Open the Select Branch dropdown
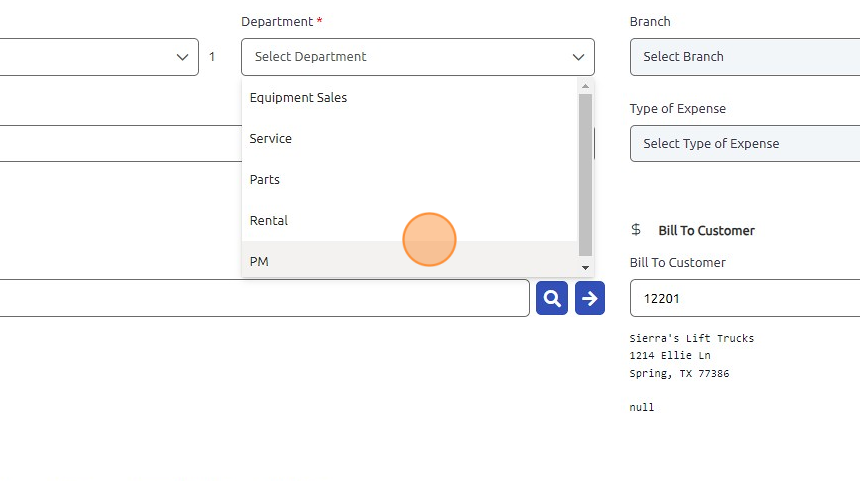 (745, 57)
